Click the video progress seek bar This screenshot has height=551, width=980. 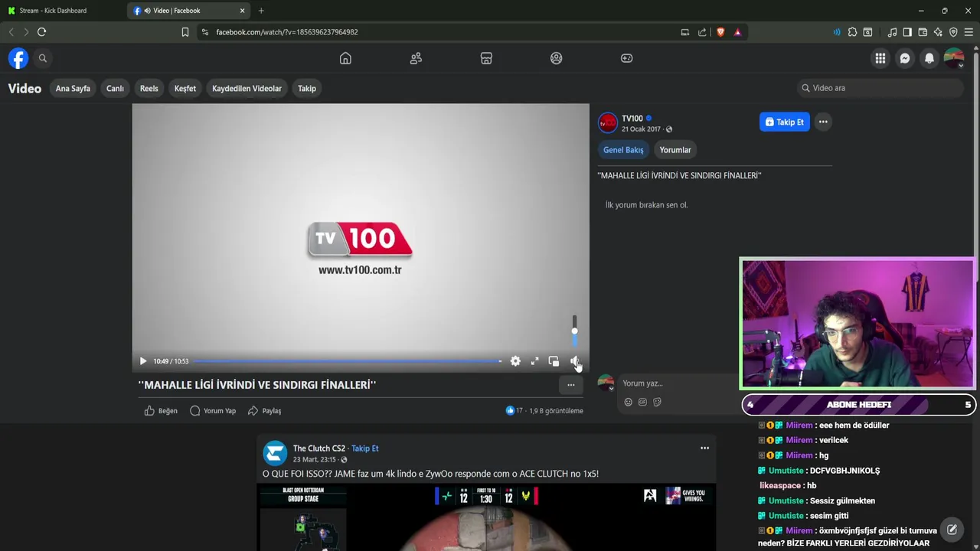point(348,361)
